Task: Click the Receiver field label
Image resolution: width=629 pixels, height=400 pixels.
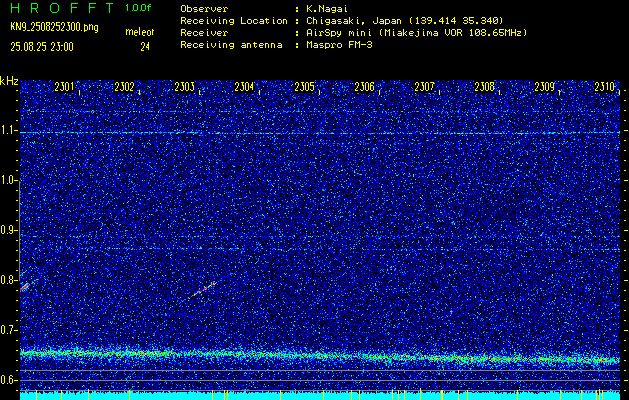Action: (204, 33)
